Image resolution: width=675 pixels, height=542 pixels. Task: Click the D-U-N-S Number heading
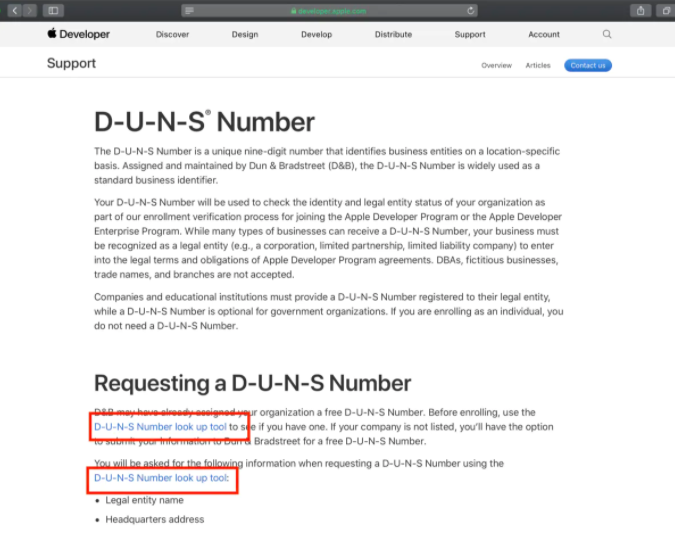coord(204,122)
